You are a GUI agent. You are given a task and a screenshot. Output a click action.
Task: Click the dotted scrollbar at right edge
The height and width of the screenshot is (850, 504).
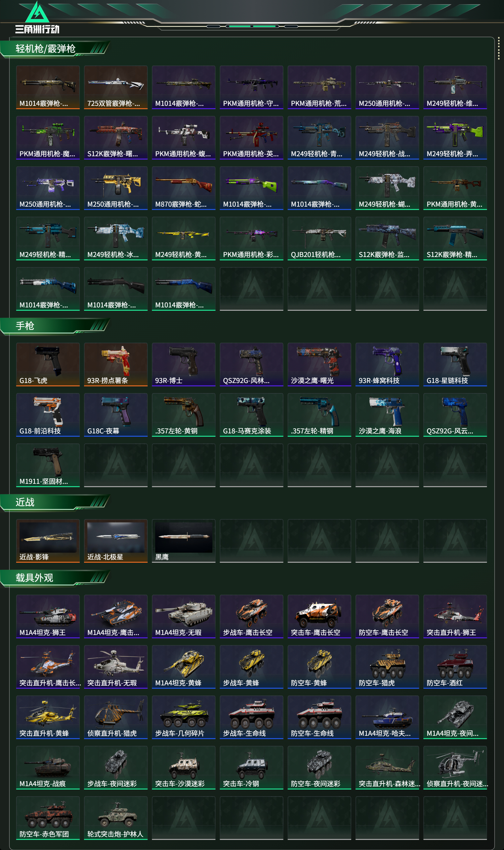tap(499, 48)
